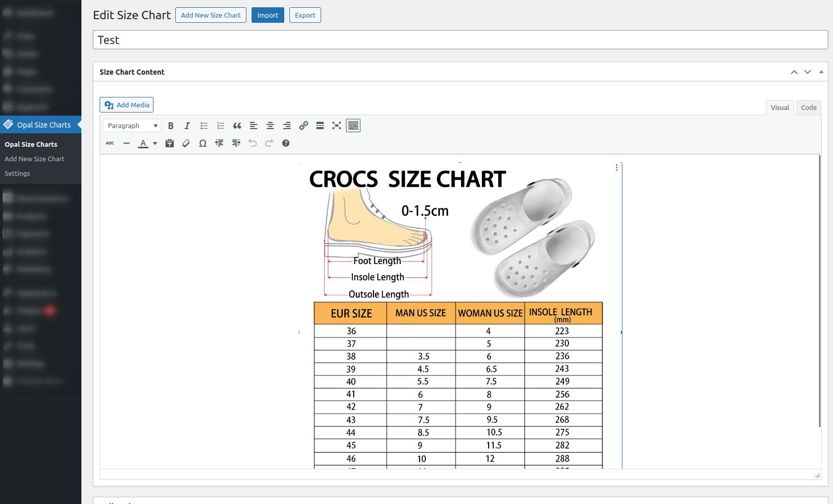Apply strikethrough formatting

click(x=110, y=143)
